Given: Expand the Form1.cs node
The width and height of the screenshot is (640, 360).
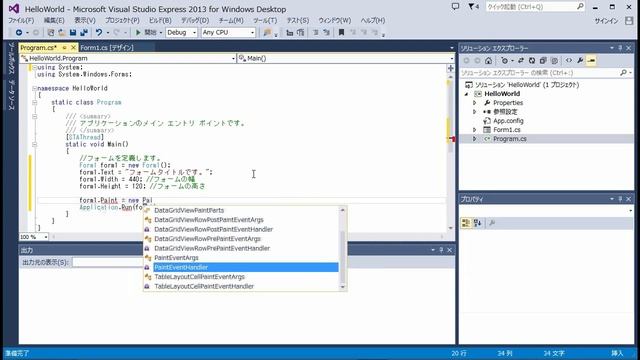Looking at the screenshot, I should click(x=474, y=130).
